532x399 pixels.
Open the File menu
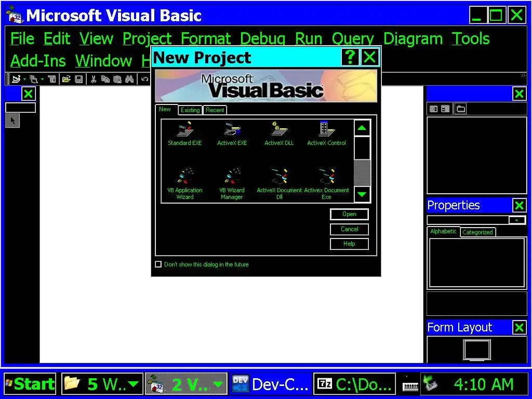click(x=22, y=38)
